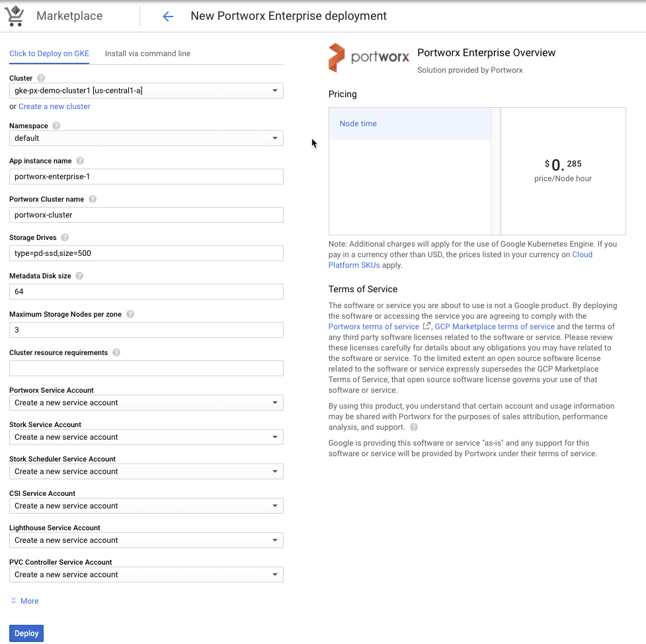This screenshot has height=644, width=646.
Task: Click the Portworx logo
Action: [368, 58]
